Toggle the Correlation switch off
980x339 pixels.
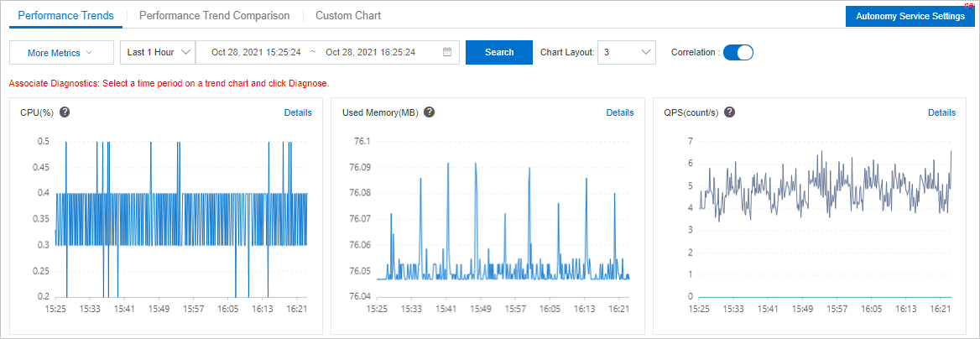pyautogui.click(x=738, y=53)
